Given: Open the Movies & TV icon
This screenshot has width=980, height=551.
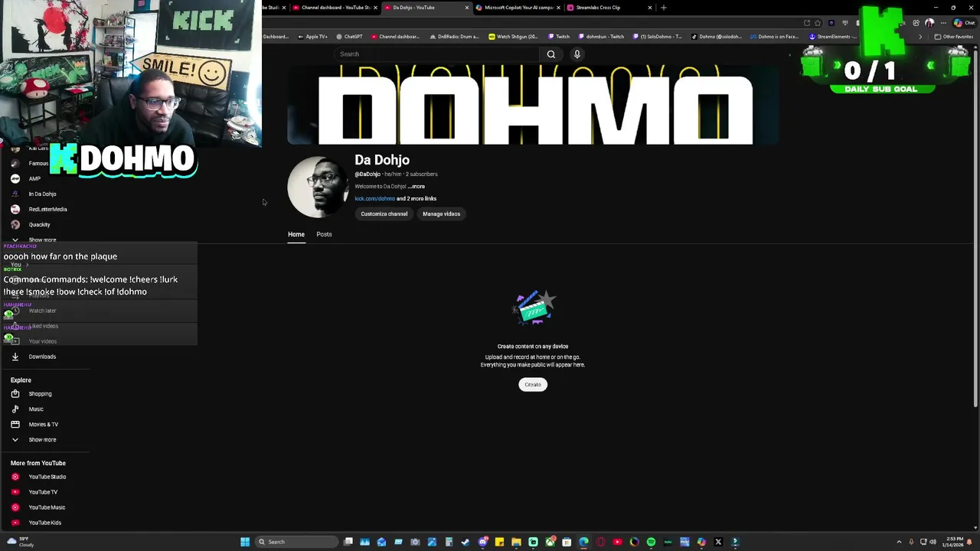Looking at the screenshot, I should coord(15,425).
